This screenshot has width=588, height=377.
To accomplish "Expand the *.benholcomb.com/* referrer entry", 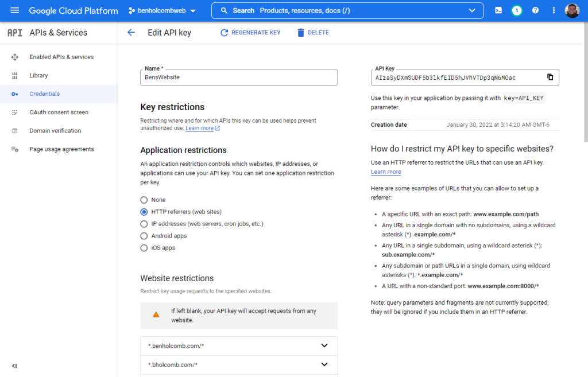I will click(239, 346).
